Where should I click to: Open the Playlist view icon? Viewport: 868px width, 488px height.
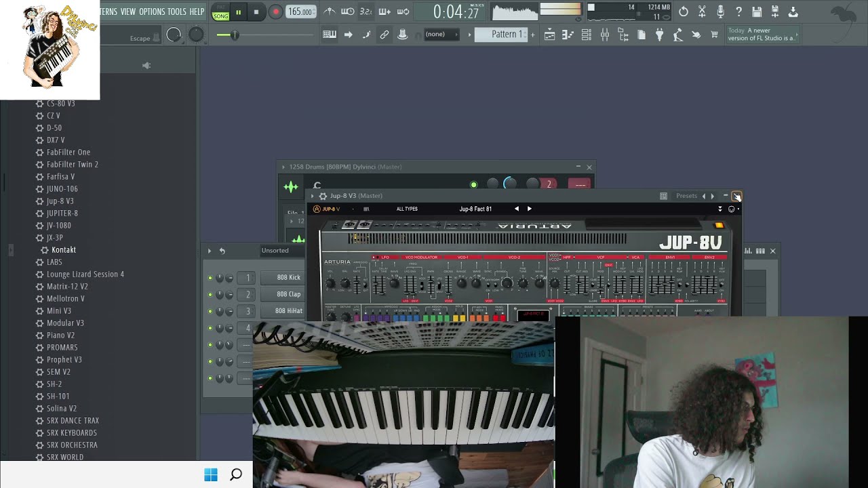point(550,35)
